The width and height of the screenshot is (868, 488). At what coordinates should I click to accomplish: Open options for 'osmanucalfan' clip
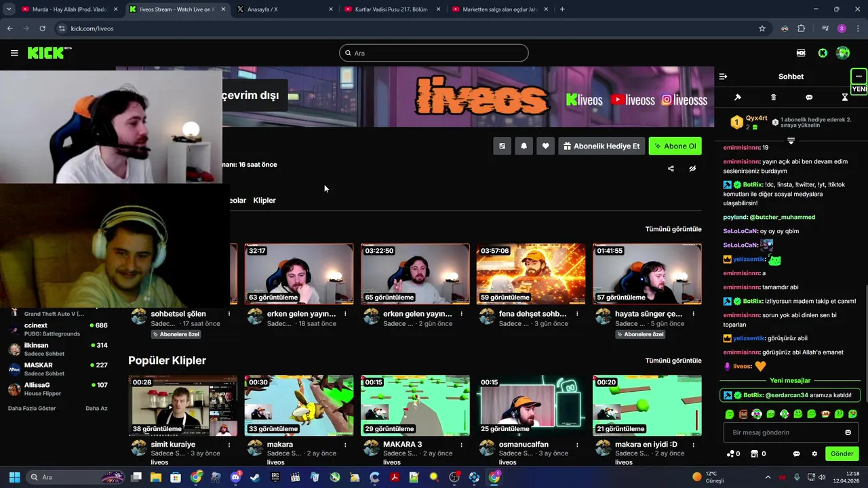(577, 445)
